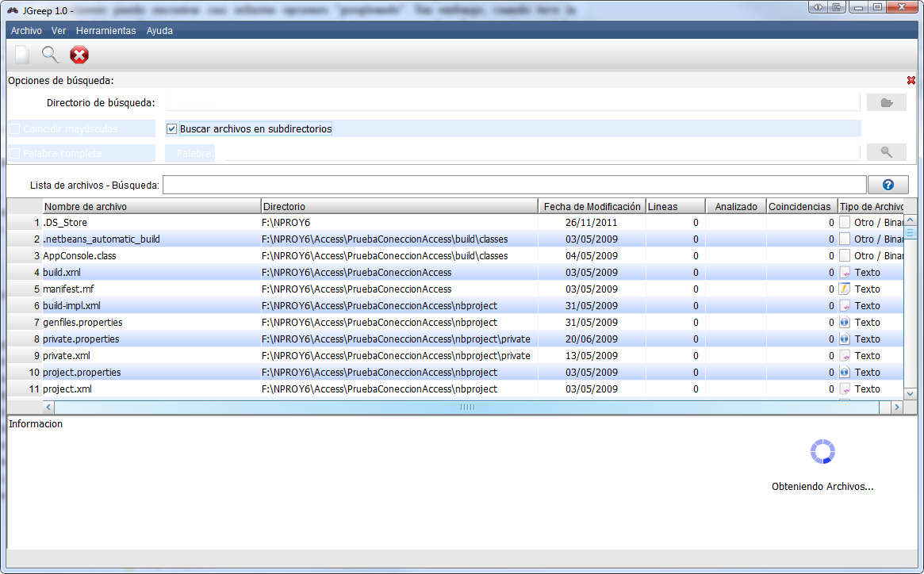Click the loading spinner above Obteniendo Archivos

tap(822, 452)
